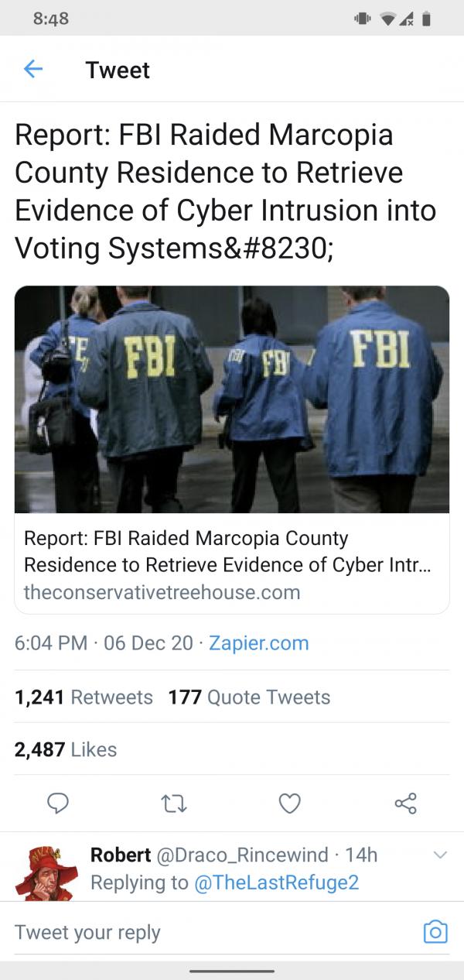Image resolution: width=464 pixels, height=980 pixels.
Task: Open the @TheLastRefuge2 mention link
Action: click(x=276, y=882)
